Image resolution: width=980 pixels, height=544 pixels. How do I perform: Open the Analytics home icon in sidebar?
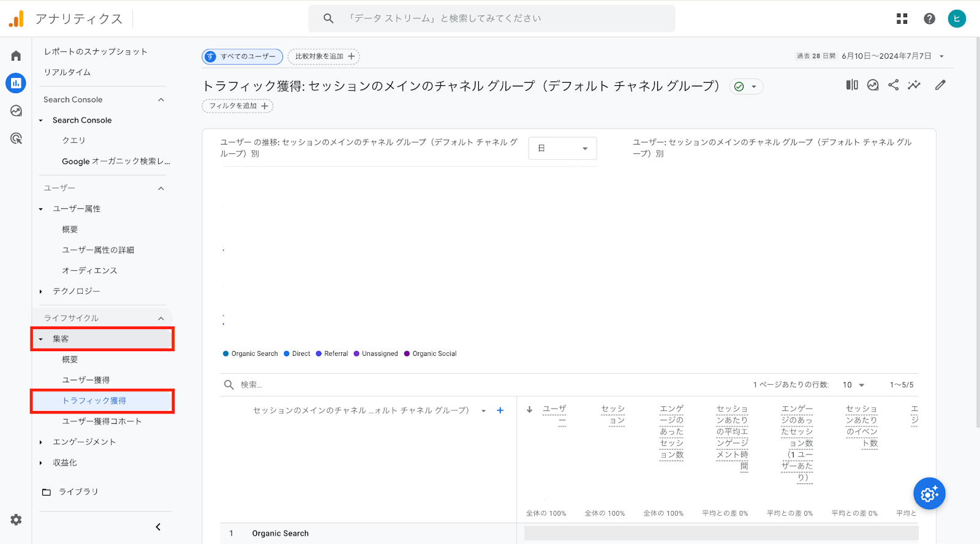click(x=16, y=56)
